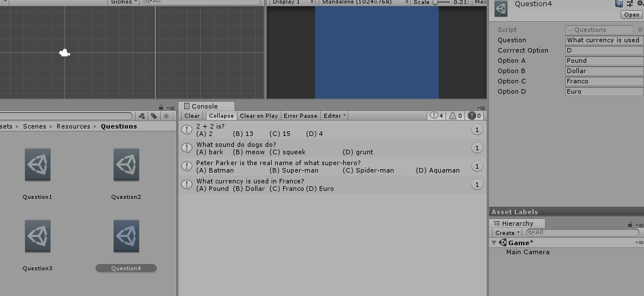
Task: Toggle the Hierarchy panel lock icon
Action: [630, 225]
